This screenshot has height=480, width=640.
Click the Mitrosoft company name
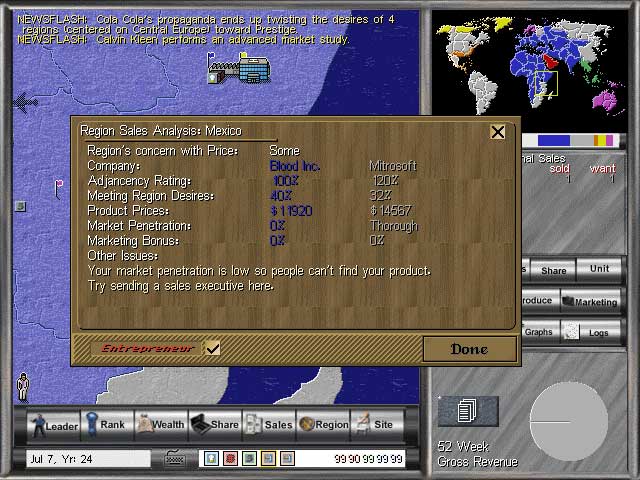point(393,166)
